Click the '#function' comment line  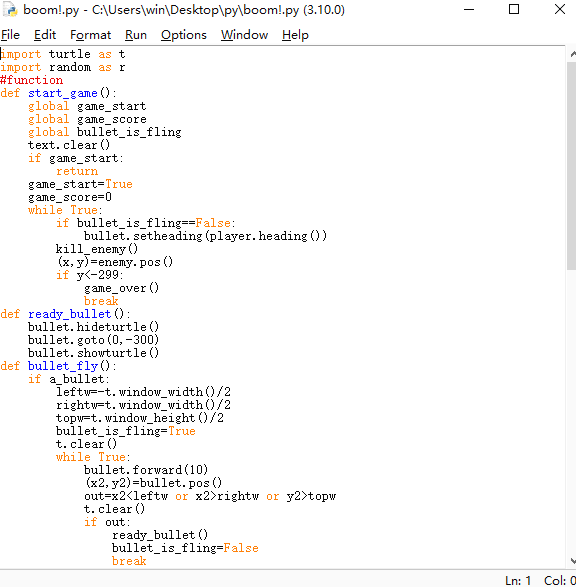(31, 80)
